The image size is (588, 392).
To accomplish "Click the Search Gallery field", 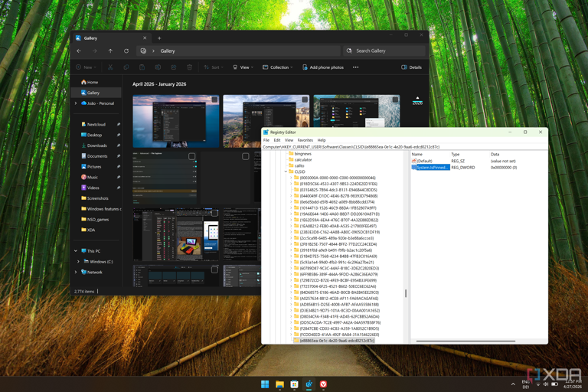I will click(384, 51).
